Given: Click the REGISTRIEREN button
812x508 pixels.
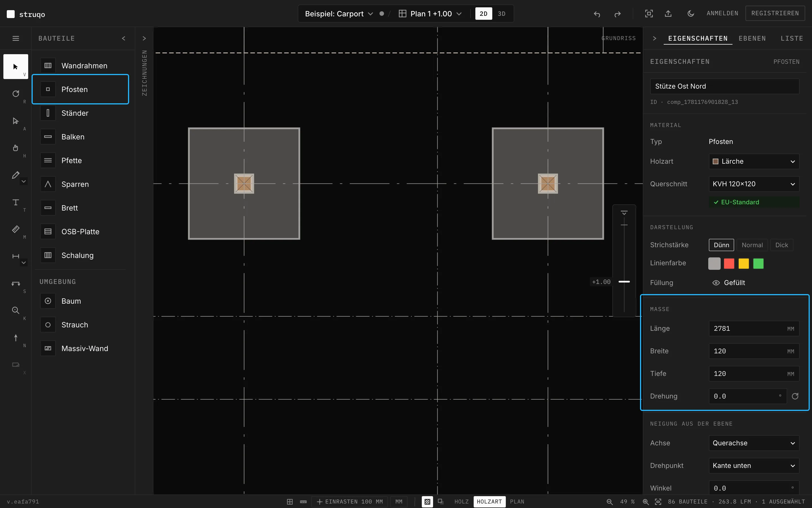Looking at the screenshot, I should [775, 13].
